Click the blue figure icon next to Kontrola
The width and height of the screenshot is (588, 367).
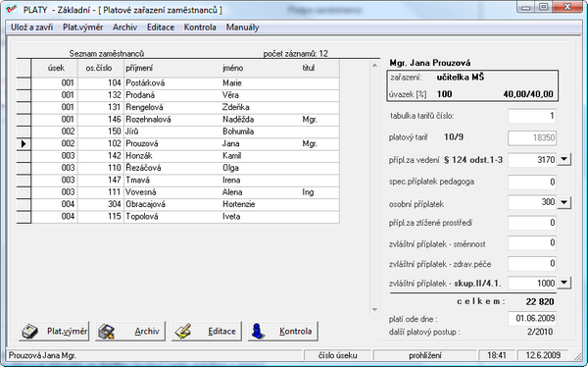pos(259,332)
